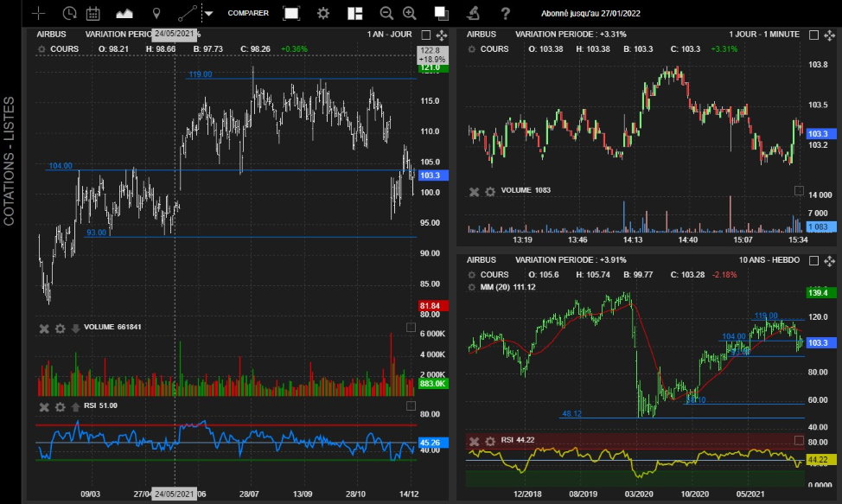This screenshot has width=842, height=504.
Task: Open the chart layout grid icon
Action: point(354,13)
